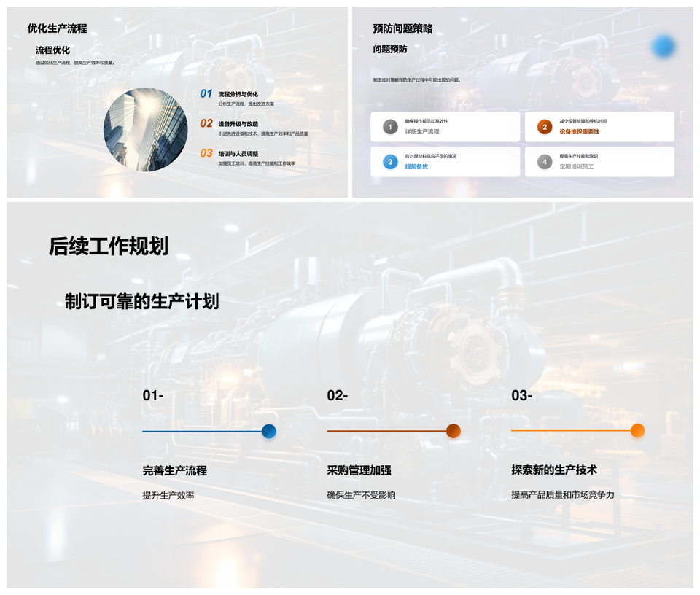Click the orange 03 number beside 培训与人员调整
Screen dimensions: 700x595
coord(206,154)
